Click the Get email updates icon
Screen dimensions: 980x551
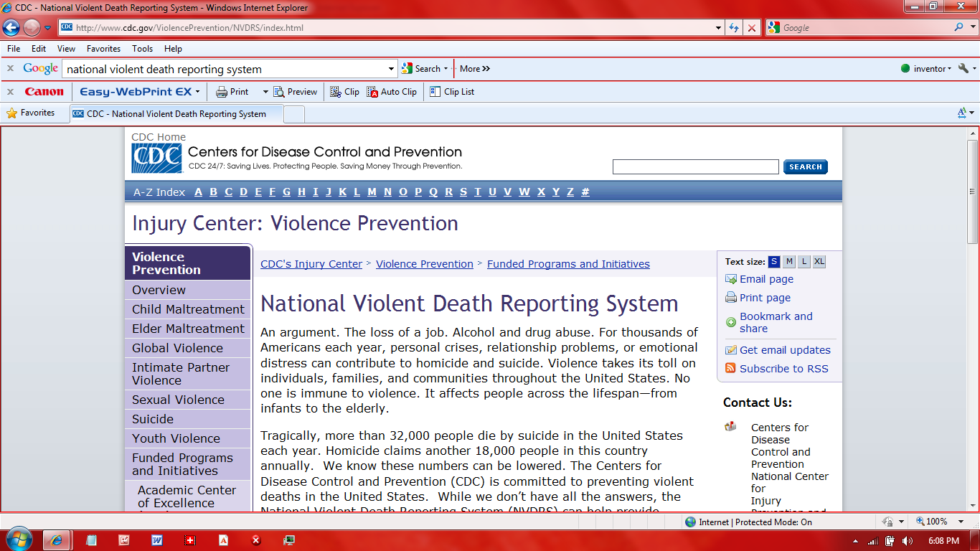tap(731, 350)
